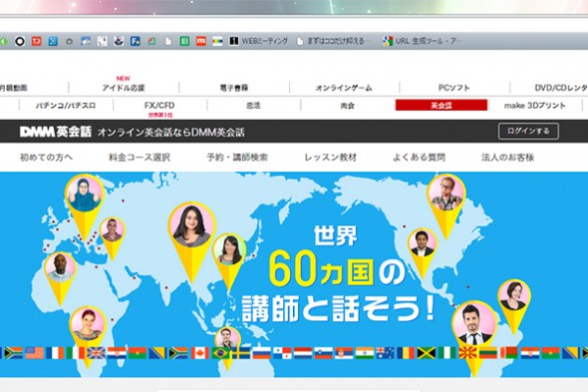The image size is (588, 392).
Task: Open the アイドル応援 category
Action: click(124, 88)
